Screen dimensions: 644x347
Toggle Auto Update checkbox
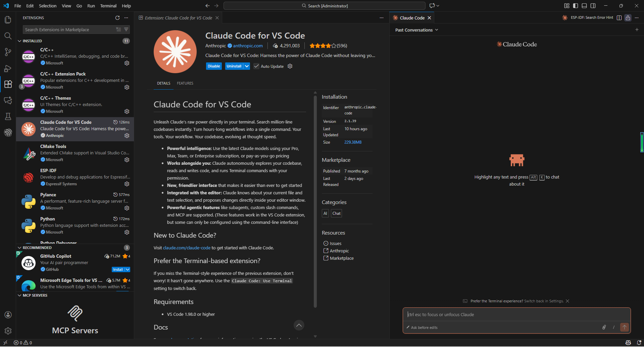click(x=256, y=66)
